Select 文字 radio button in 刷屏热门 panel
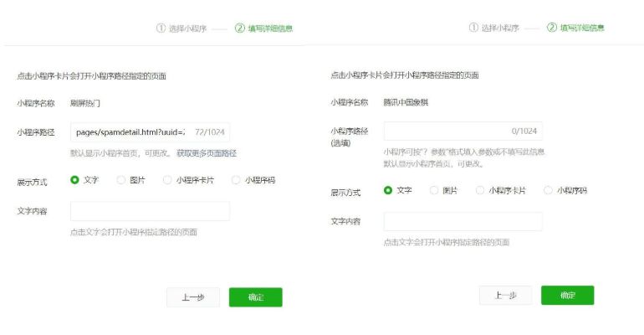Screen dimensions: 644x335 pos(75,180)
